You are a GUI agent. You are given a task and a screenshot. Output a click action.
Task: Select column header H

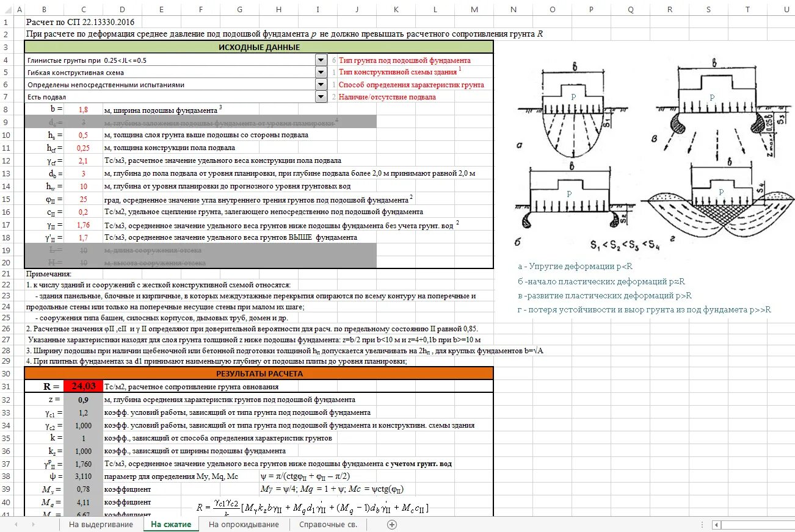[x=278, y=9]
